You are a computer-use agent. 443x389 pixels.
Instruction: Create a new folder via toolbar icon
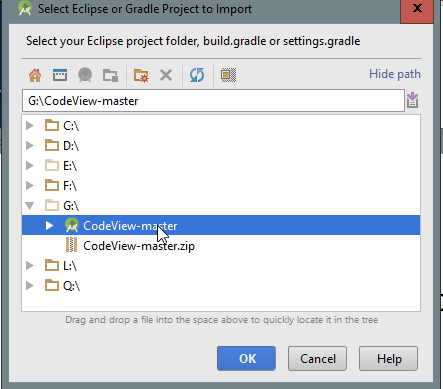click(x=141, y=75)
